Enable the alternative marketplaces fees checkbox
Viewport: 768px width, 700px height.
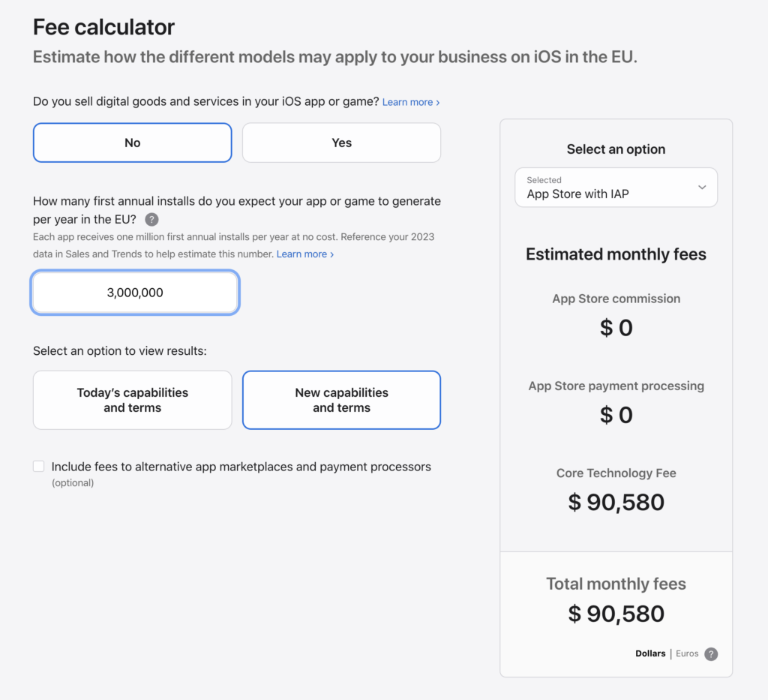[38, 465]
